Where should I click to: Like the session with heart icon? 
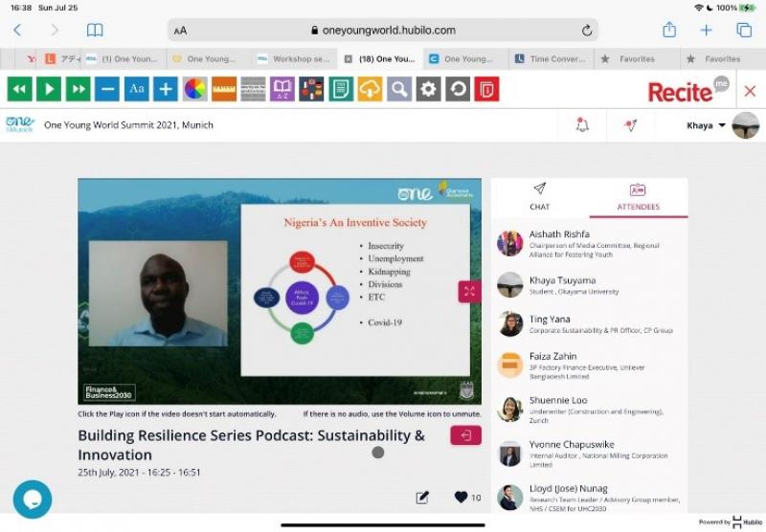(x=462, y=497)
